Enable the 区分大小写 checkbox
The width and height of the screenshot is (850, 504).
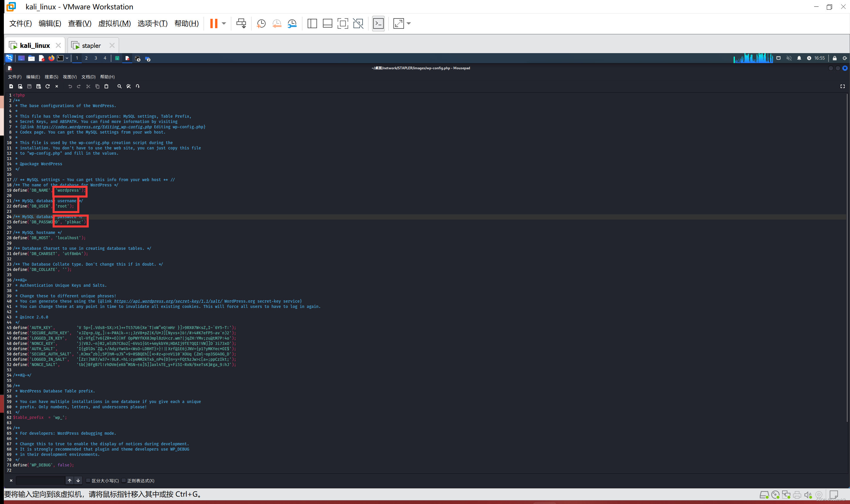[x=88, y=481]
